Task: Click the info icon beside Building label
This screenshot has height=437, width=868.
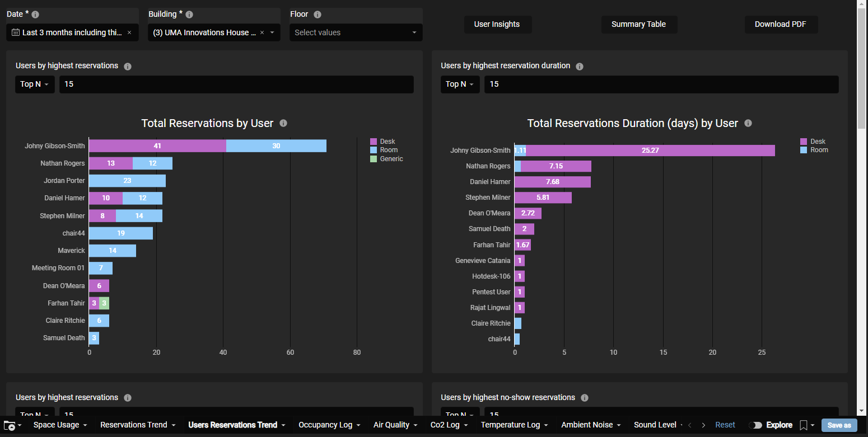Action: pos(189,15)
